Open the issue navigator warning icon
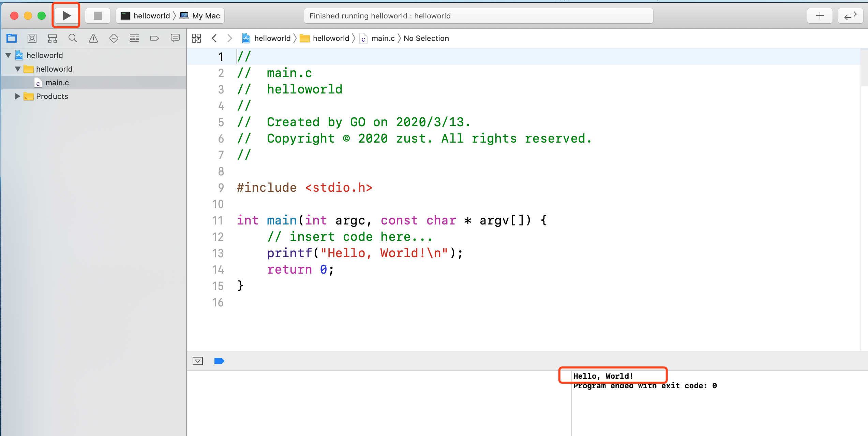 click(x=93, y=38)
